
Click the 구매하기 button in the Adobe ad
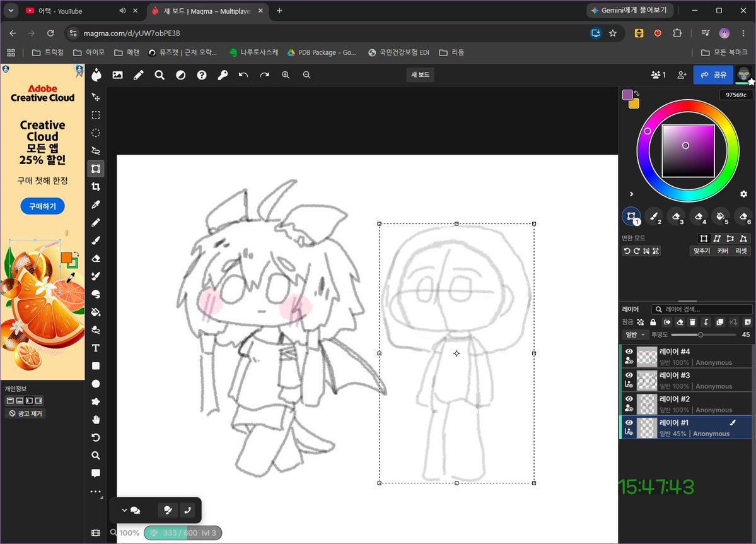tap(42, 206)
